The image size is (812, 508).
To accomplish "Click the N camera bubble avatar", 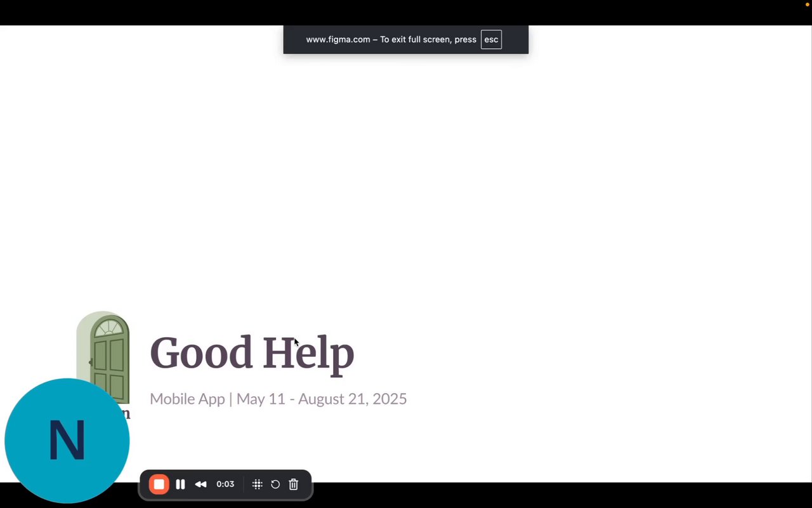I will (67, 441).
